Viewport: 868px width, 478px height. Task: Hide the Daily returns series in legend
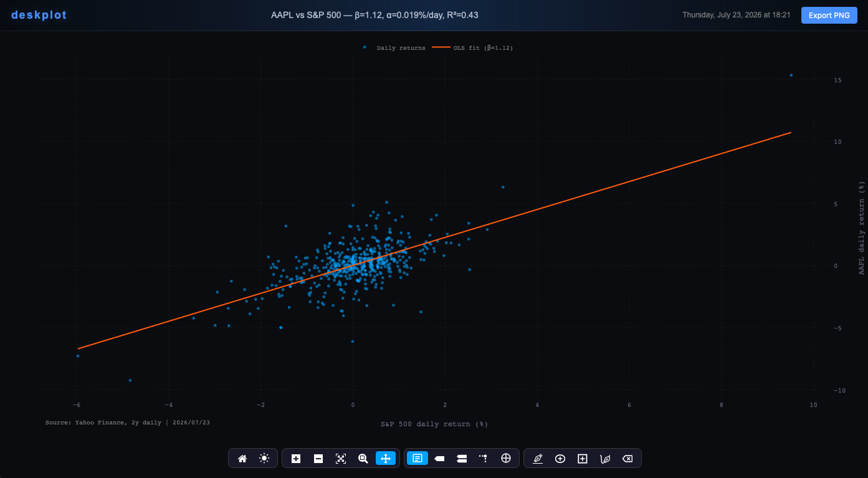point(394,48)
